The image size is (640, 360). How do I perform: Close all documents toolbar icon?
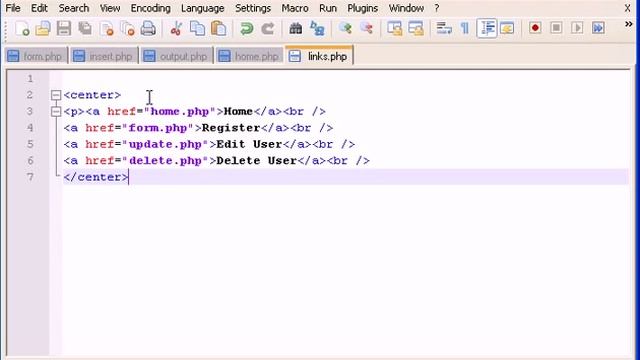(x=127, y=29)
